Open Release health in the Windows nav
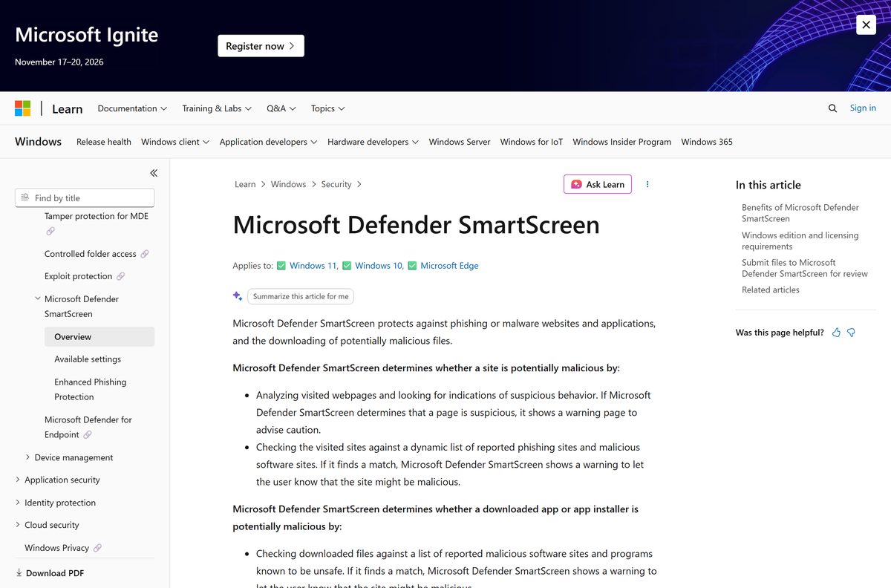891x588 pixels. coord(104,142)
